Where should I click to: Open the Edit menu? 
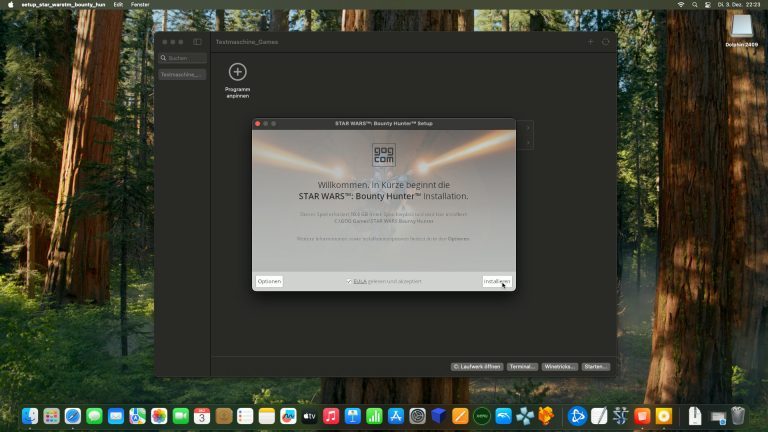click(118, 4)
